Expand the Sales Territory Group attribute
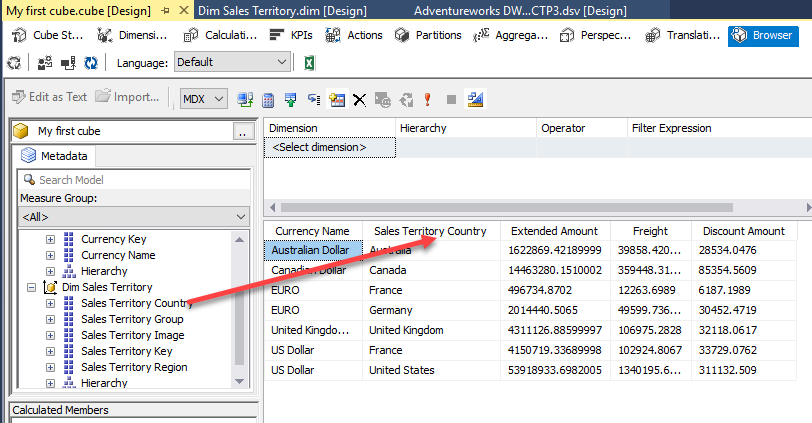The height and width of the screenshot is (423, 812). click(51, 319)
